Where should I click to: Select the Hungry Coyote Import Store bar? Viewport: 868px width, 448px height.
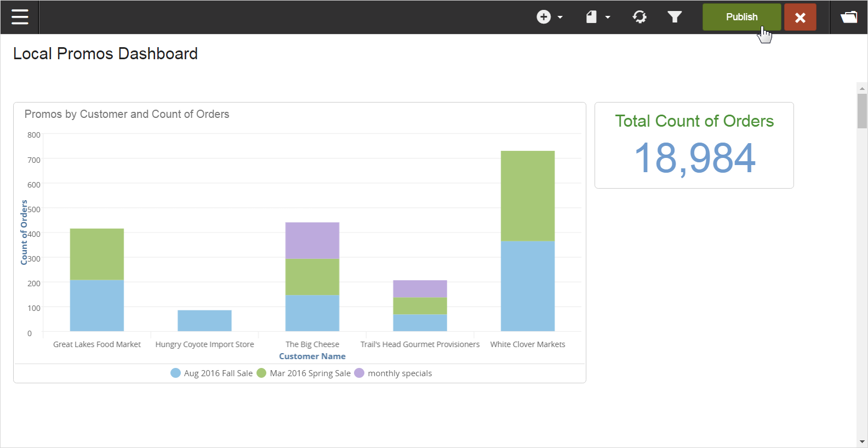click(x=204, y=321)
